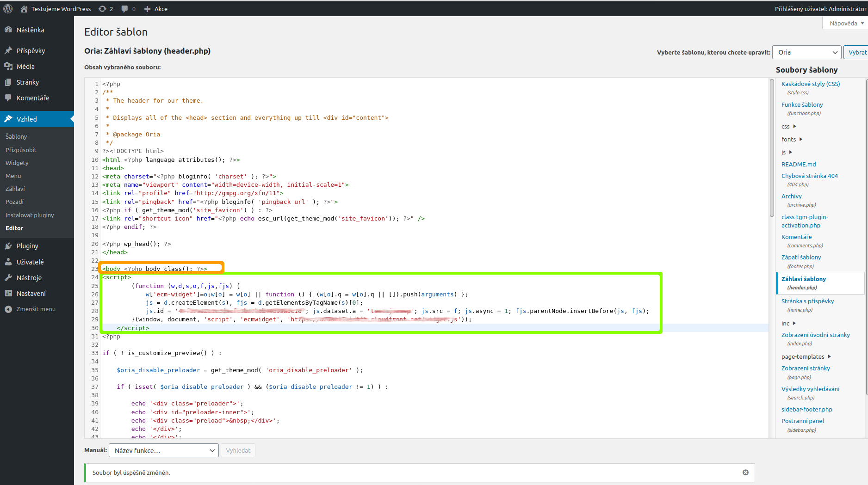
Task: Open Stránka s příspěvky file
Action: click(x=807, y=301)
